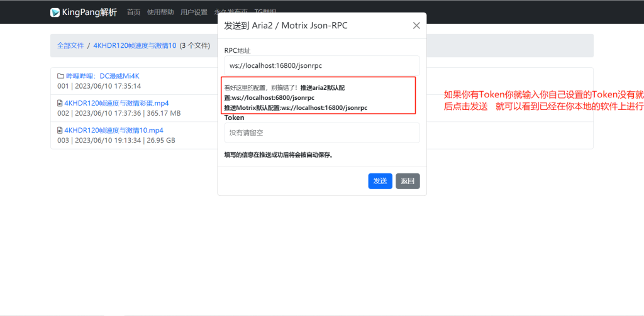Click the RPC地址 input field
The image size is (644, 316).
tap(322, 65)
